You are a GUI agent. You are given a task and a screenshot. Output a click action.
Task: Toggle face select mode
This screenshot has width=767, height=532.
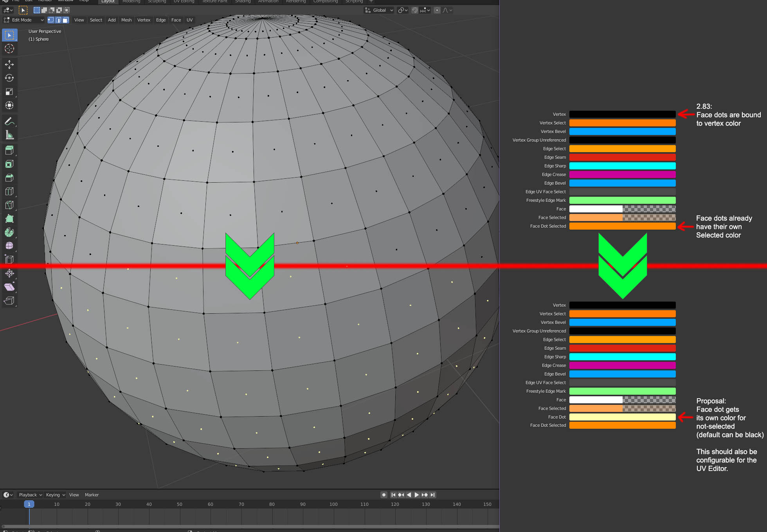click(x=66, y=20)
